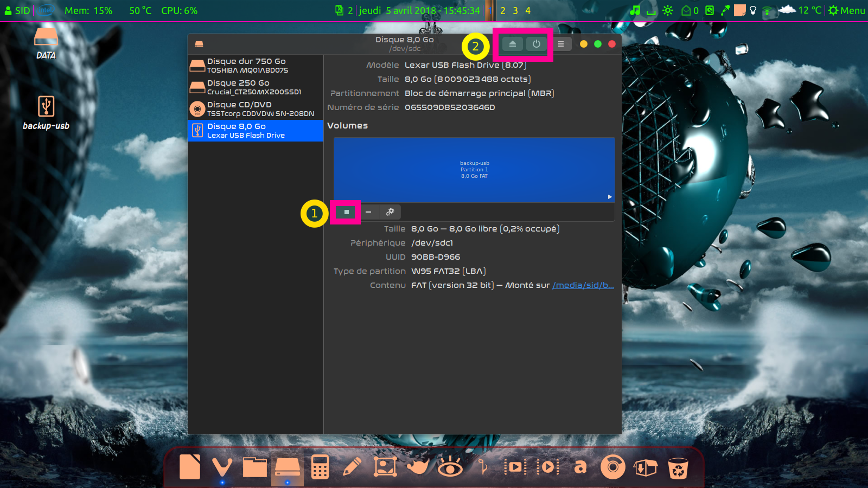This screenshot has height=488, width=868.
Task: Unmount the selected partition with stop button
Action: (346, 212)
